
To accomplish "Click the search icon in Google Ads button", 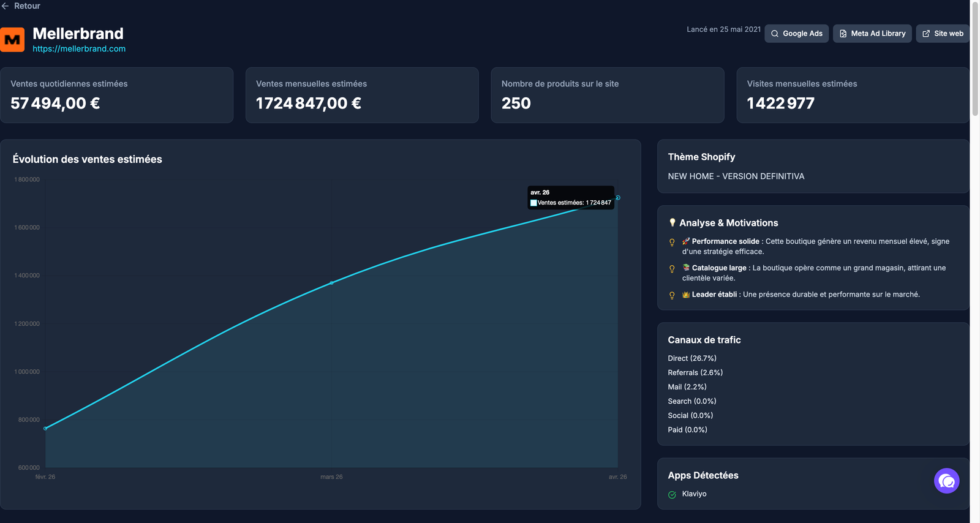I will (x=775, y=34).
